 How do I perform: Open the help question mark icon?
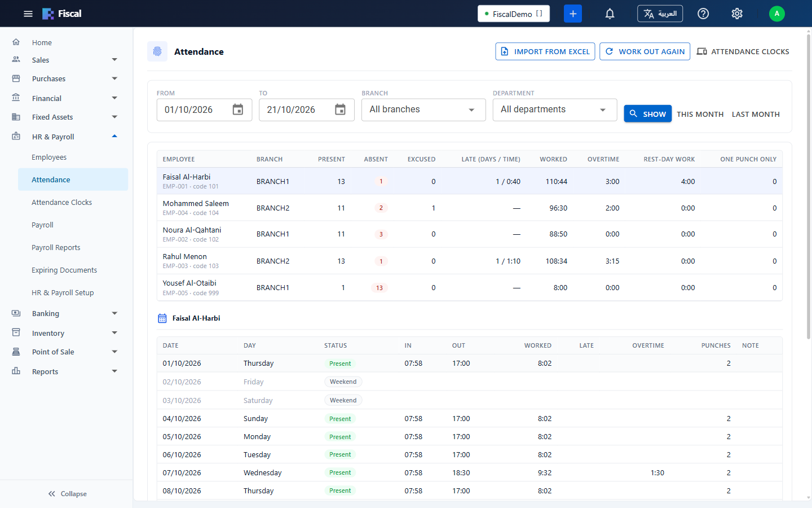pyautogui.click(x=703, y=14)
